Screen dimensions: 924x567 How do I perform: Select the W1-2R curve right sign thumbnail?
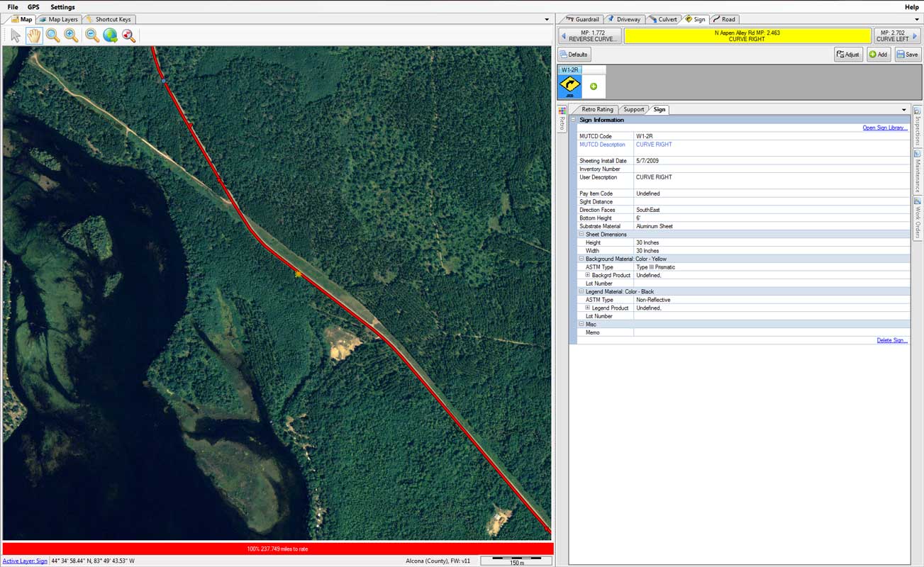[570, 86]
